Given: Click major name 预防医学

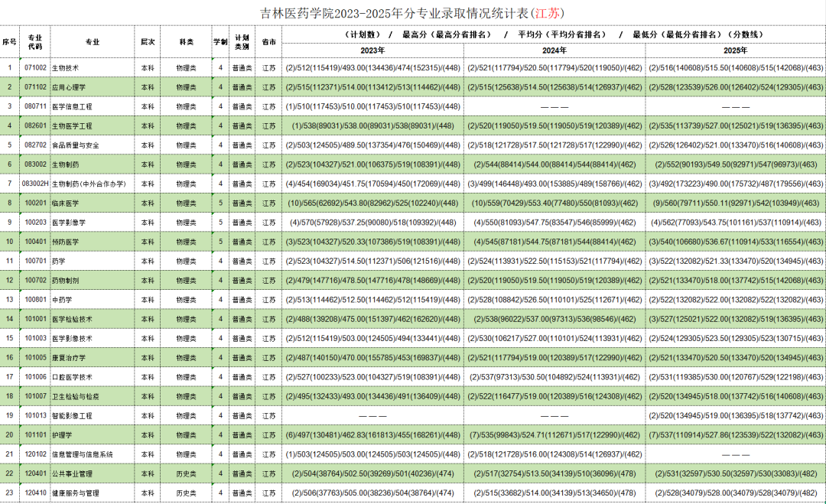Looking at the screenshot, I should [65, 242].
